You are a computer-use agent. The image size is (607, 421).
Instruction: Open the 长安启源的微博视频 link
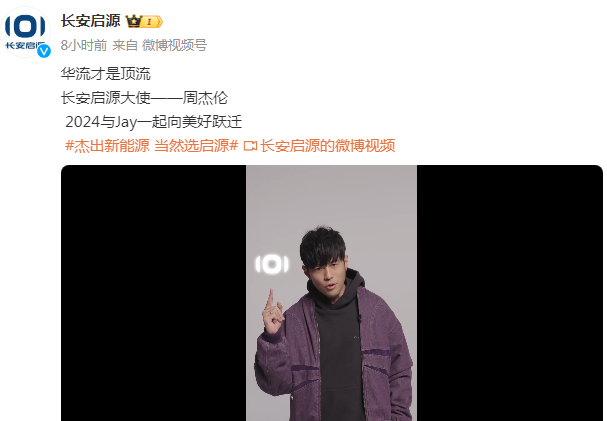click(x=328, y=146)
